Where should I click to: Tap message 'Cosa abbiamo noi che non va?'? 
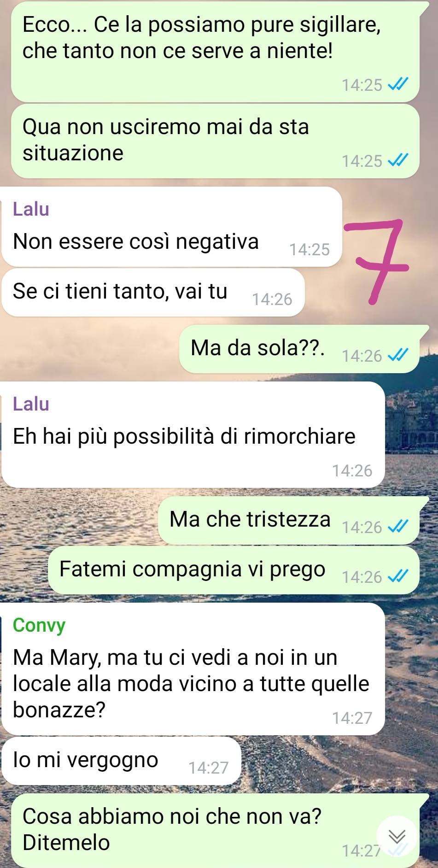coord(215,830)
